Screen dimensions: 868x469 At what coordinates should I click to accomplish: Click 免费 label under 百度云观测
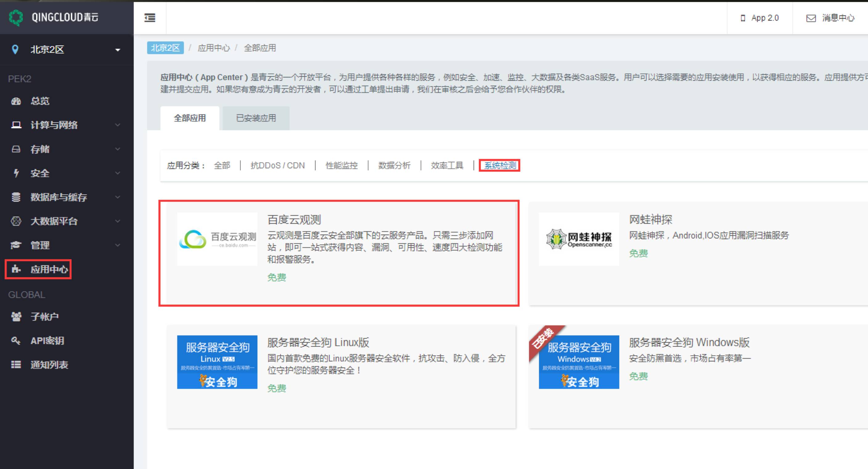pos(277,277)
